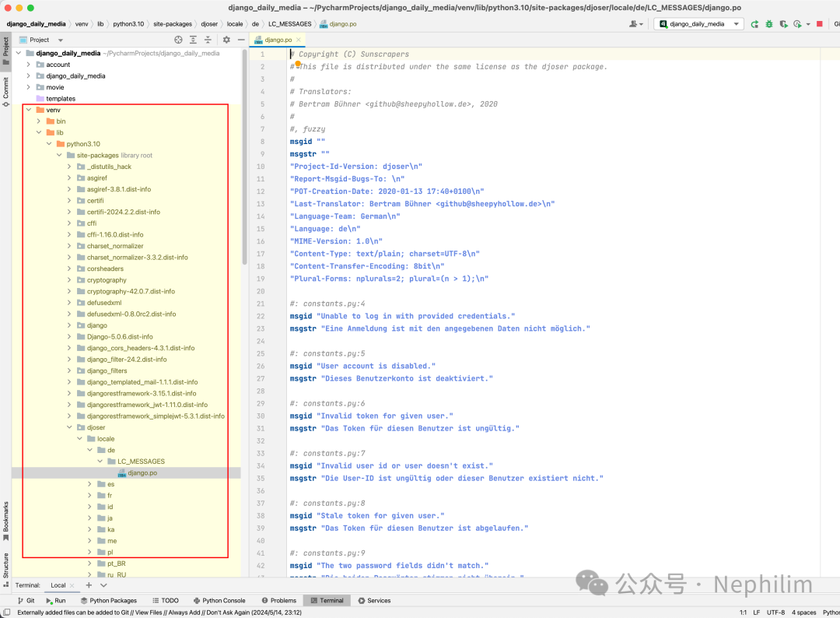Collapse the python3.10 folder
The height and width of the screenshot is (618, 840).
49,144
